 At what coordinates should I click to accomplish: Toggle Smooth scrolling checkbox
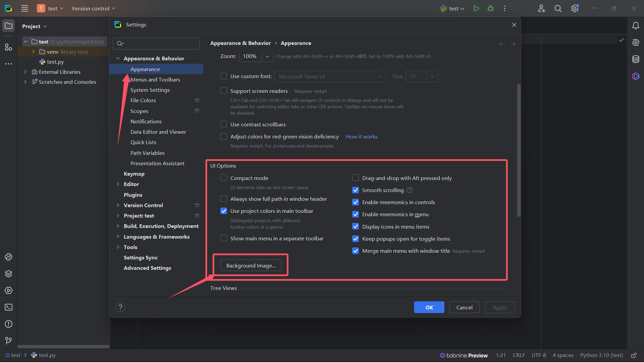coord(356,190)
